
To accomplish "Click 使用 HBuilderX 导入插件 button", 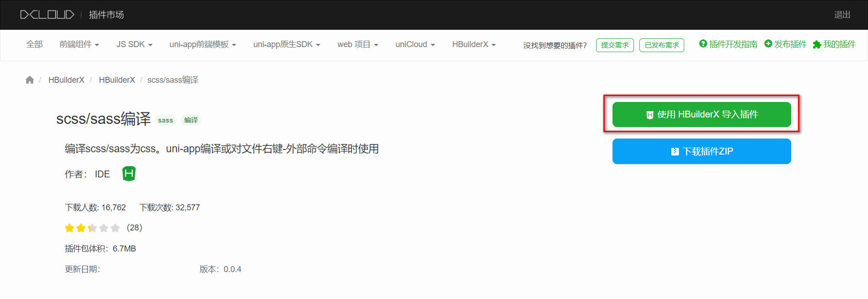I will pyautogui.click(x=701, y=114).
